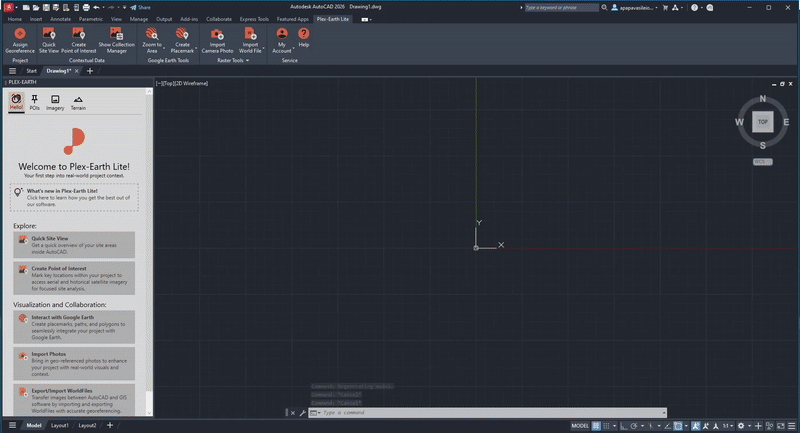Open the Customize command line wrench icon

point(302,413)
